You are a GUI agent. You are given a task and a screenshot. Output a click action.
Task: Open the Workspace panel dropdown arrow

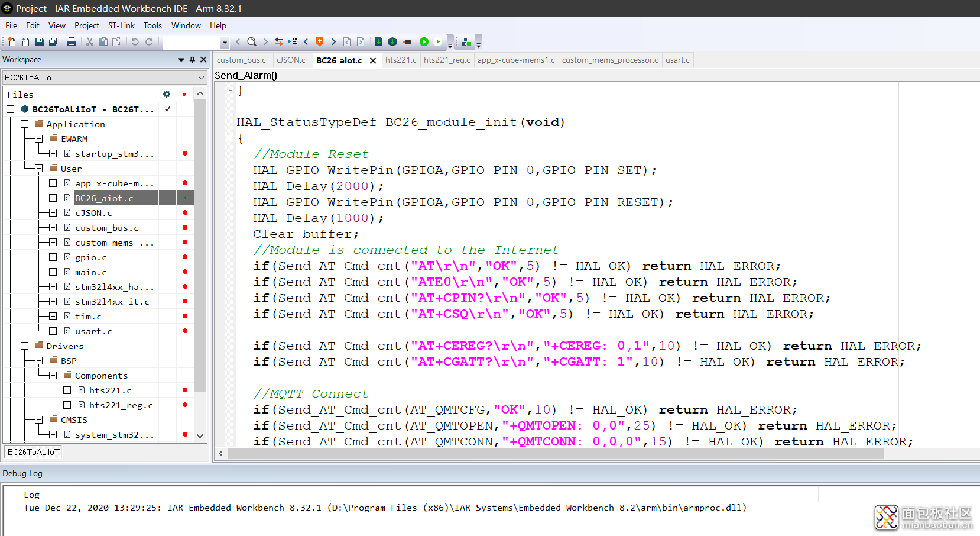pos(181,60)
